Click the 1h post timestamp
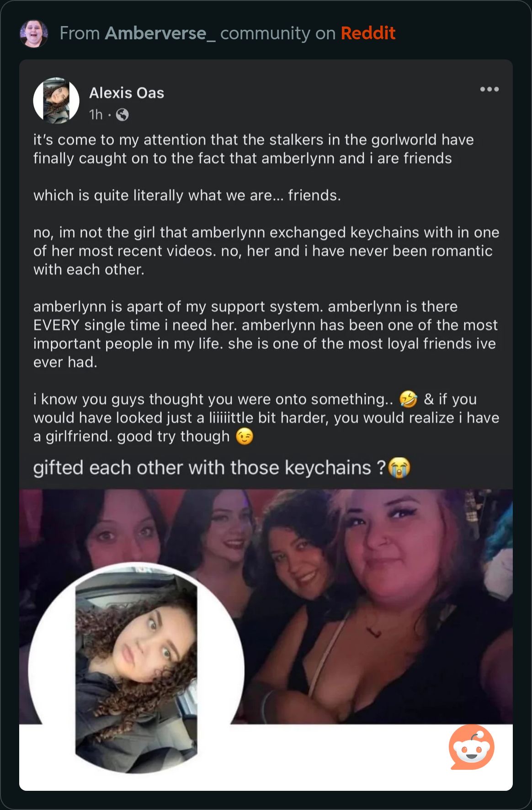 tap(96, 115)
